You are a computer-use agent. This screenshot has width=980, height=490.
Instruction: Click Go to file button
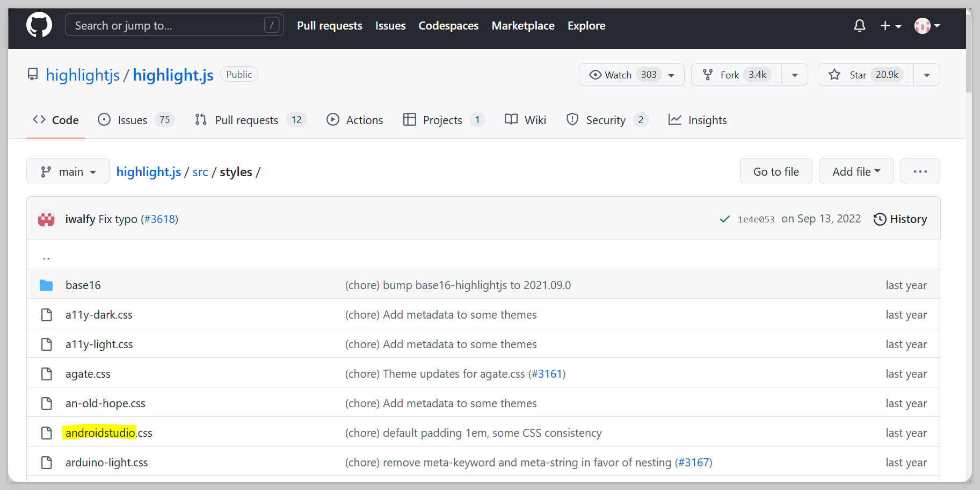coord(776,171)
